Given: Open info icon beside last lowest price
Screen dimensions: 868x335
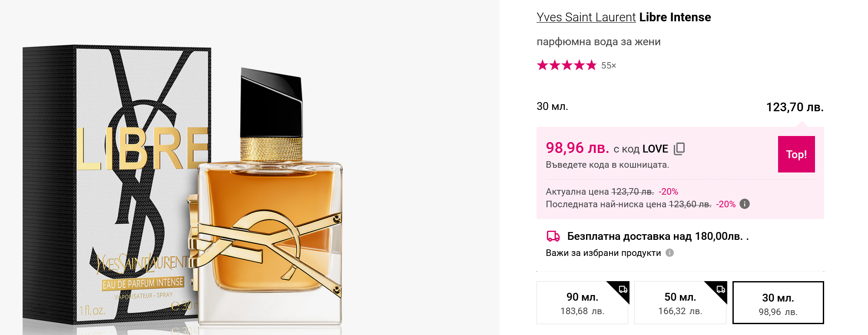Looking at the screenshot, I should coord(745,204).
